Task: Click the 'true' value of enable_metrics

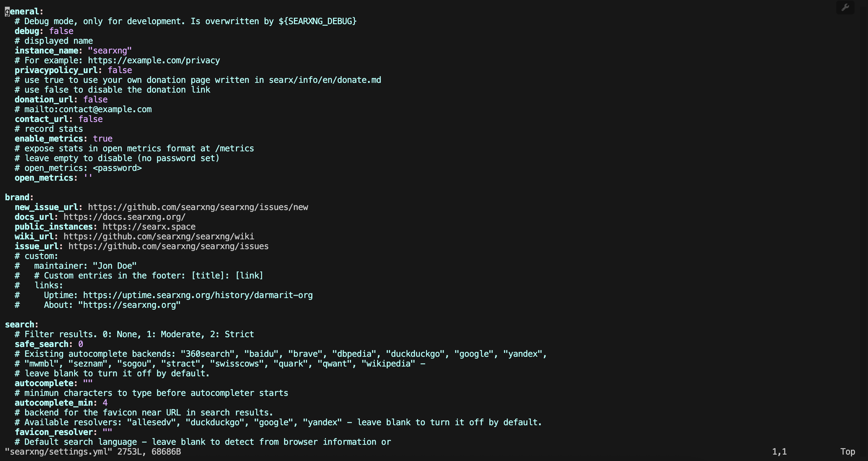Action: pyautogui.click(x=103, y=138)
